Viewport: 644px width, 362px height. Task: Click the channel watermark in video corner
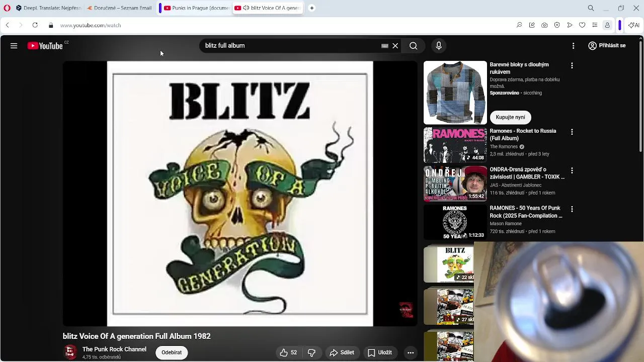coord(406,310)
